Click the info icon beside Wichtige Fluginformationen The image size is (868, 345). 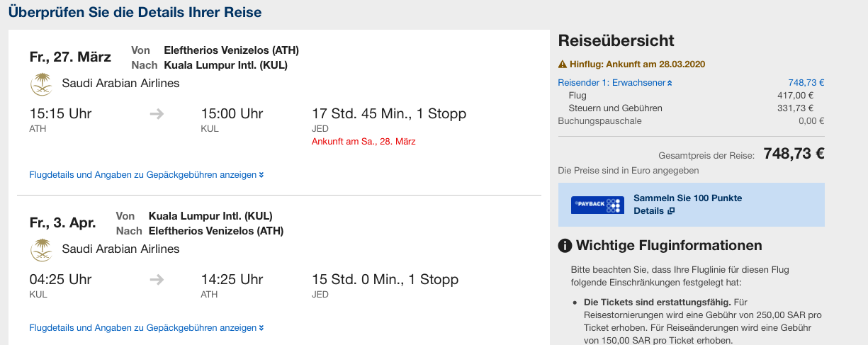(565, 247)
